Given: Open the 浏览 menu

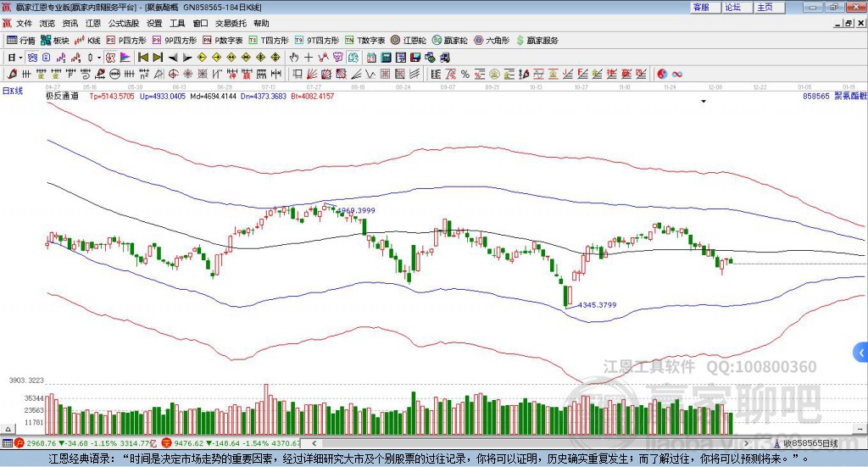Looking at the screenshot, I should [x=47, y=23].
